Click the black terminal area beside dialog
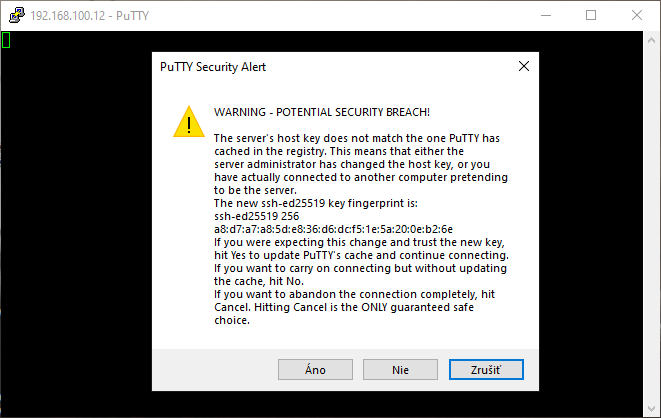 pos(76,223)
